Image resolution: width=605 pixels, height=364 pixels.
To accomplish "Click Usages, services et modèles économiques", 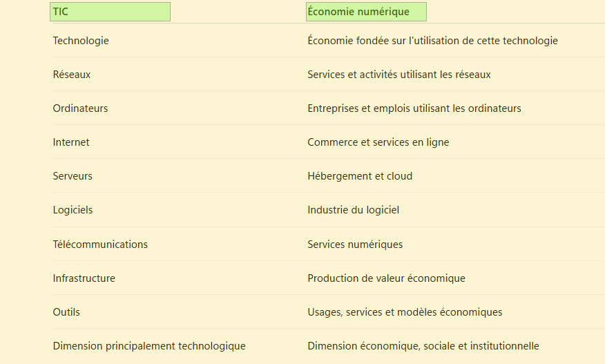I will pos(405,312).
